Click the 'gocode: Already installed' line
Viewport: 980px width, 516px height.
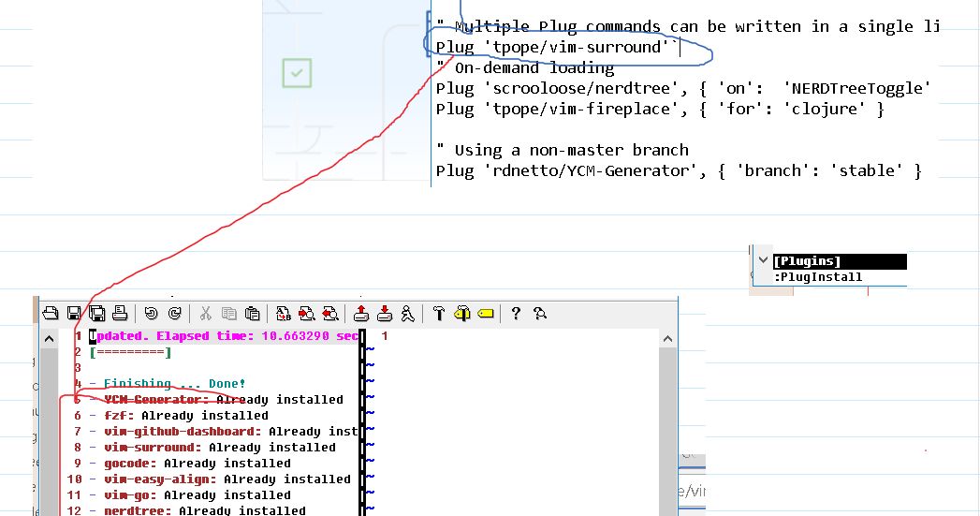(190, 463)
